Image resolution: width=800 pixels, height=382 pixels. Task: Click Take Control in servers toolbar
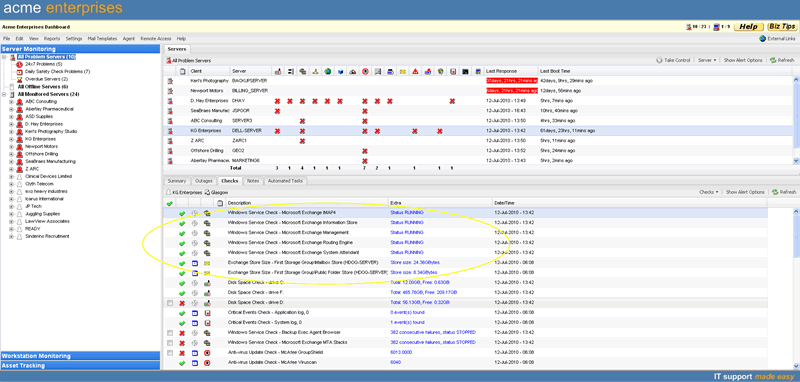[x=673, y=60]
